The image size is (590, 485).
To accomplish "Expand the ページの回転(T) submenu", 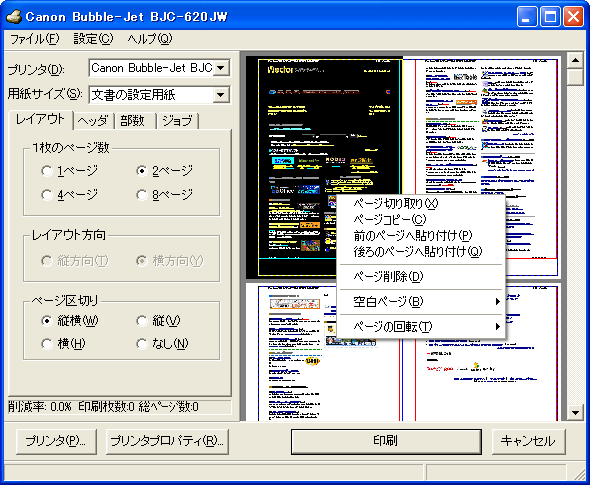I will click(x=421, y=327).
